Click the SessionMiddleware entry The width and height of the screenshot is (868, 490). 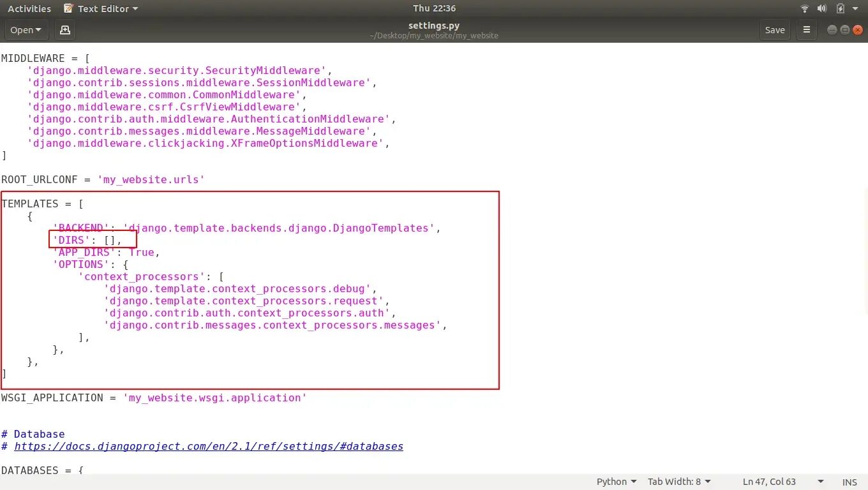coord(202,82)
